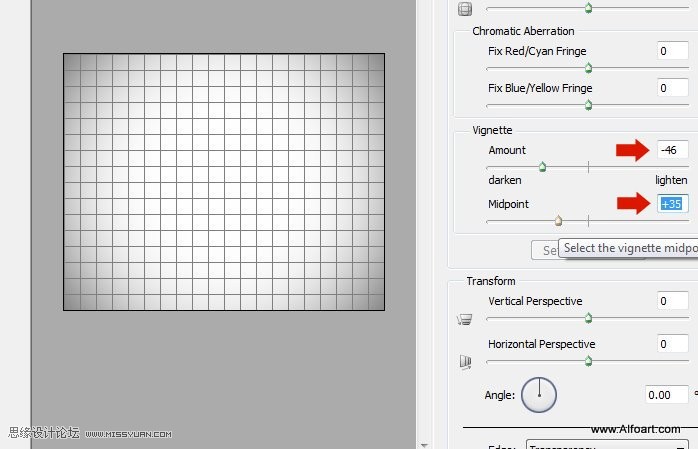Focus the Vignette Midpoint value field

[x=673, y=203]
